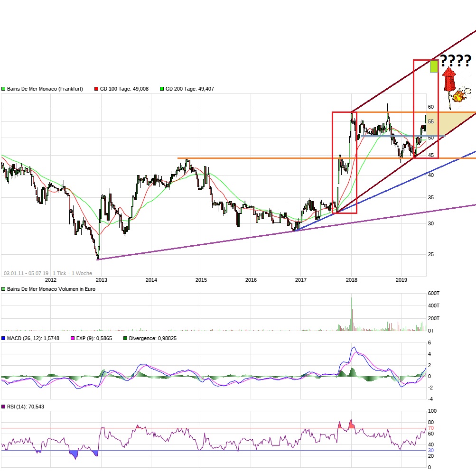The image size is (476, 472).
Task: Click RSI axis label 20
Action: click(x=431, y=456)
